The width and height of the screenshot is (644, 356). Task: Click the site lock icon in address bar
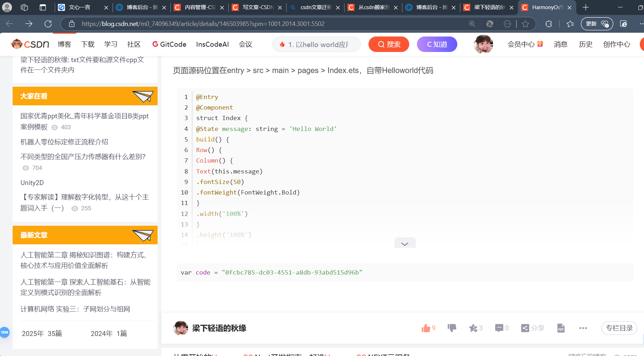[x=72, y=24]
